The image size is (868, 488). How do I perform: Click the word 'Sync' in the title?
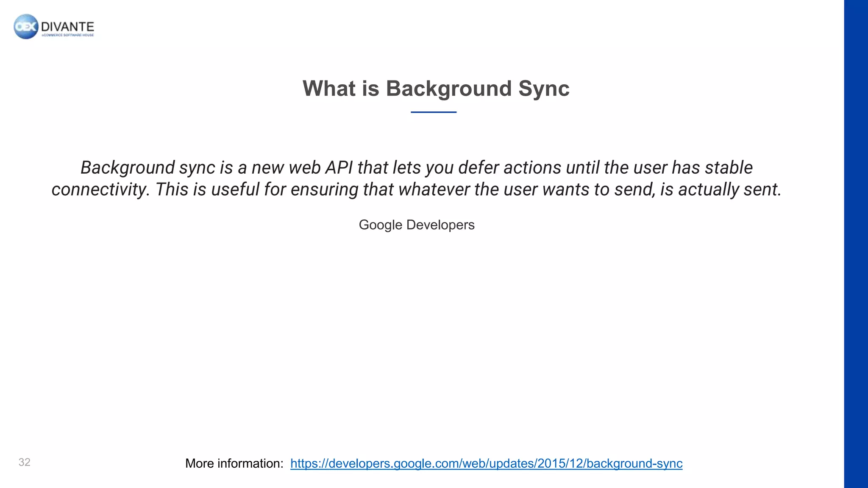(x=544, y=89)
